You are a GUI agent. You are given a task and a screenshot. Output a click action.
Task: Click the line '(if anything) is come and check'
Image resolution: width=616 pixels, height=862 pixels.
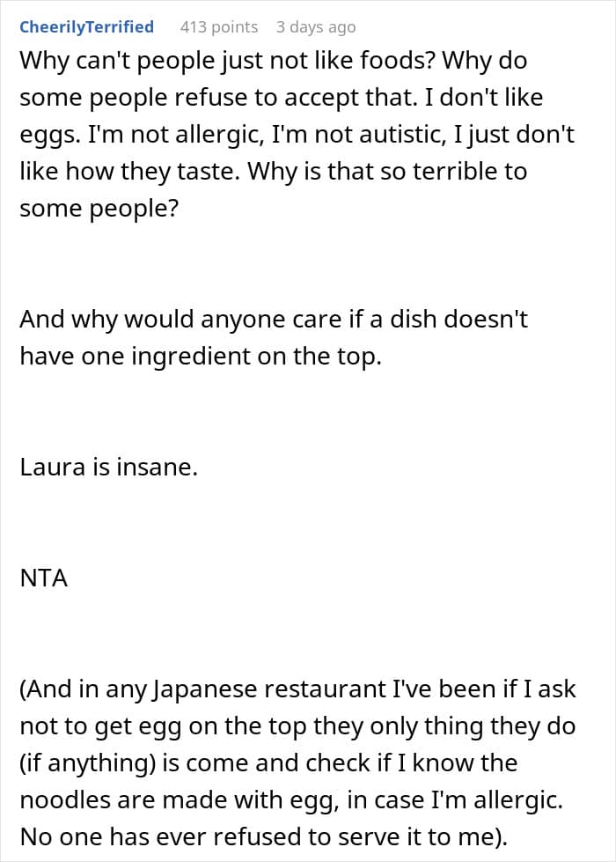coord(268,763)
